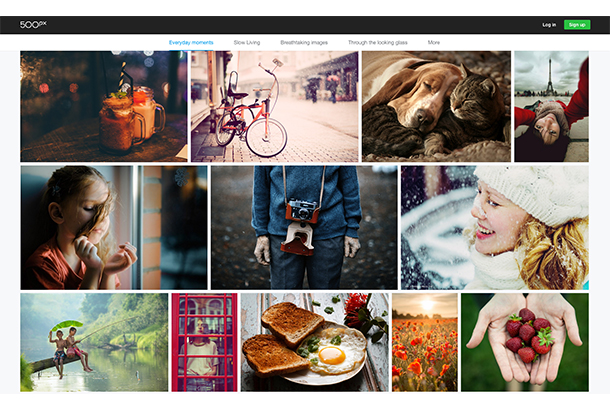
Task: Open the Eiffel Tower photo
Action: 551,107
